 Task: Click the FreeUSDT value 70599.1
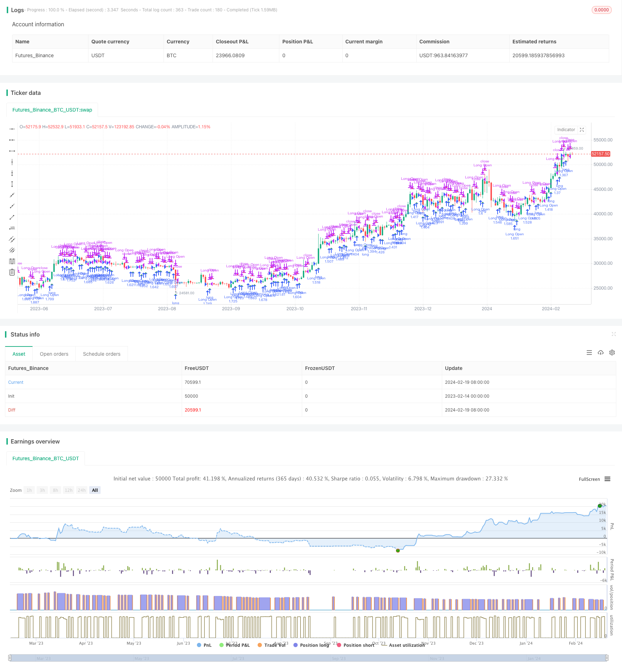click(x=193, y=382)
